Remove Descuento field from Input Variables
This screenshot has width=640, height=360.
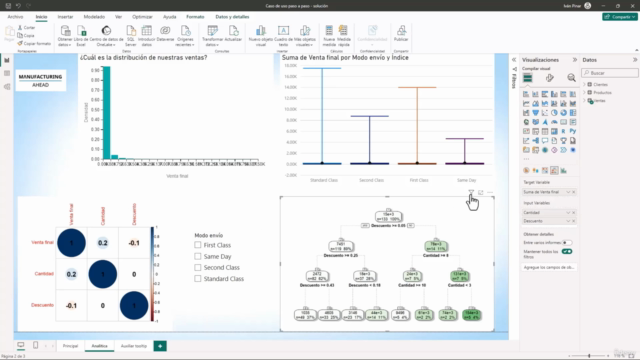tap(573, 221)
